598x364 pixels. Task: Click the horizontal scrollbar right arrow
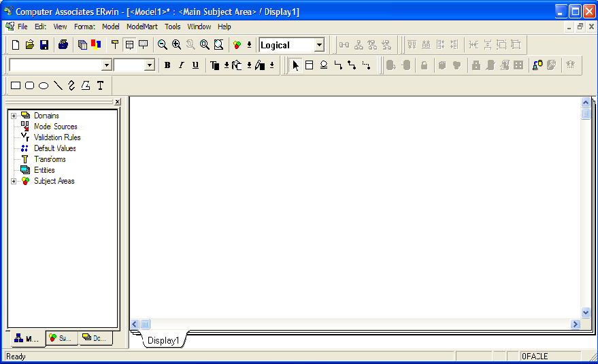point(576,325)
